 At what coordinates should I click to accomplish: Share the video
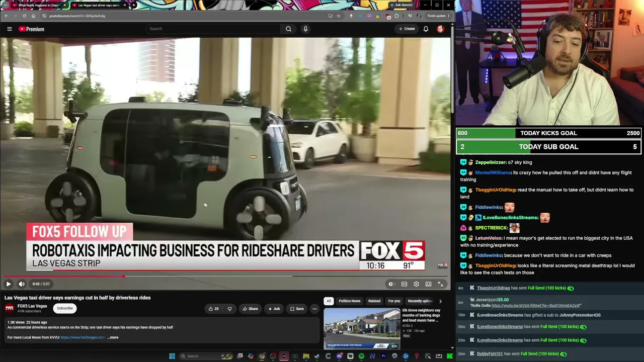pos(250,309)
